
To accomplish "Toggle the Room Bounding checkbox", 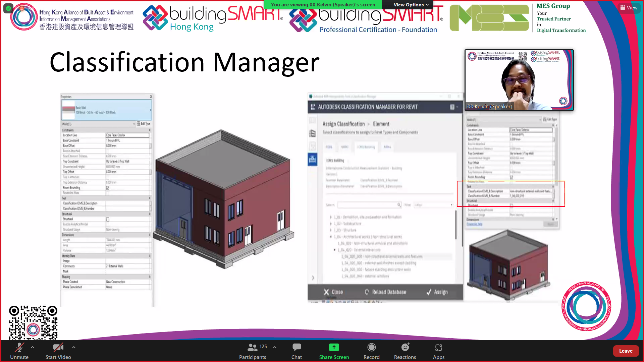I will coord(108,188).
